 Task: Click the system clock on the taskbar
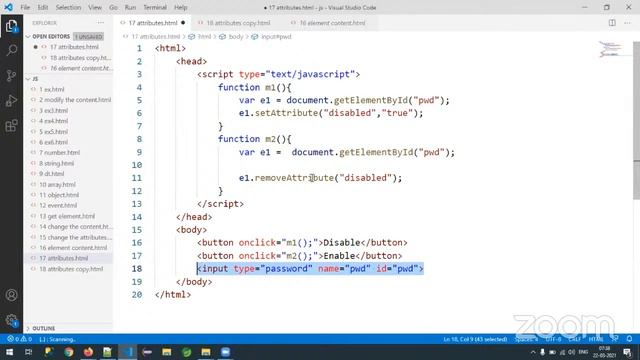tap(604, 352)
